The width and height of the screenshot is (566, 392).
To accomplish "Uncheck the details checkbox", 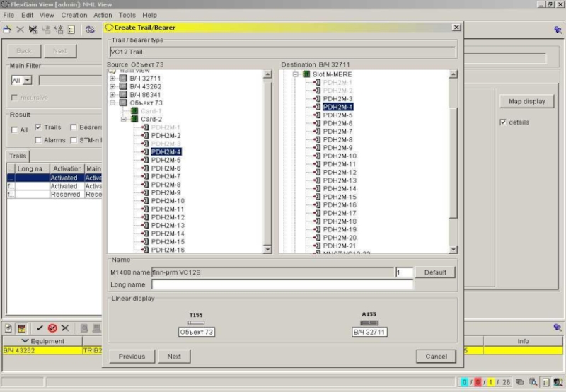I will pos(503,122).
